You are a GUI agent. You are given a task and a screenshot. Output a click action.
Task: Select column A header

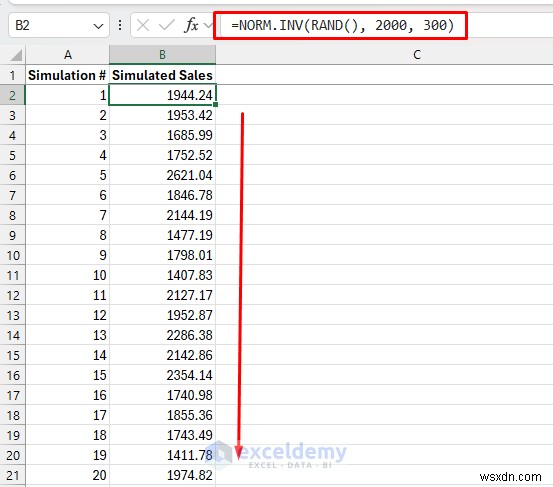coord(67,55)
